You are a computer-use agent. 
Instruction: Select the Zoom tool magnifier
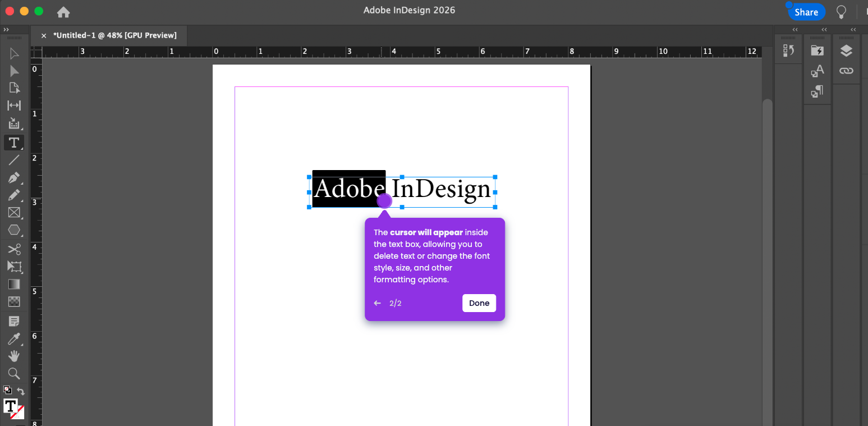[14, 373]
